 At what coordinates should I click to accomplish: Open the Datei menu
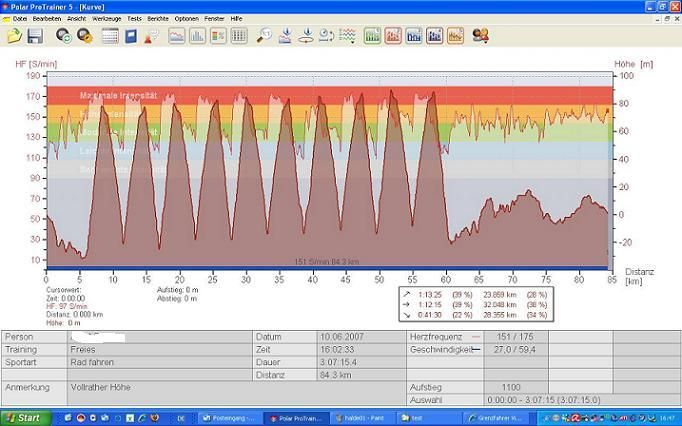tap(20, 18)
